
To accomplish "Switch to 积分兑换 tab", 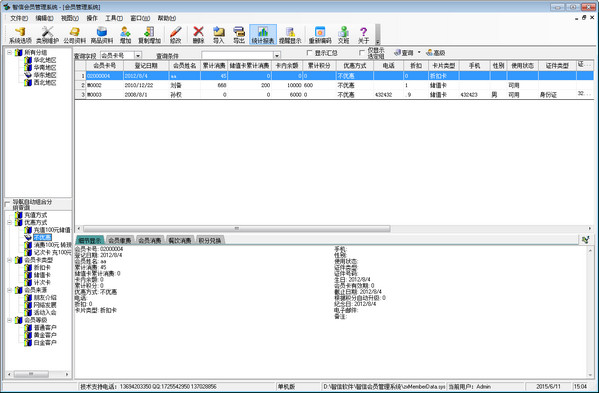I will (x=210, y=240).
